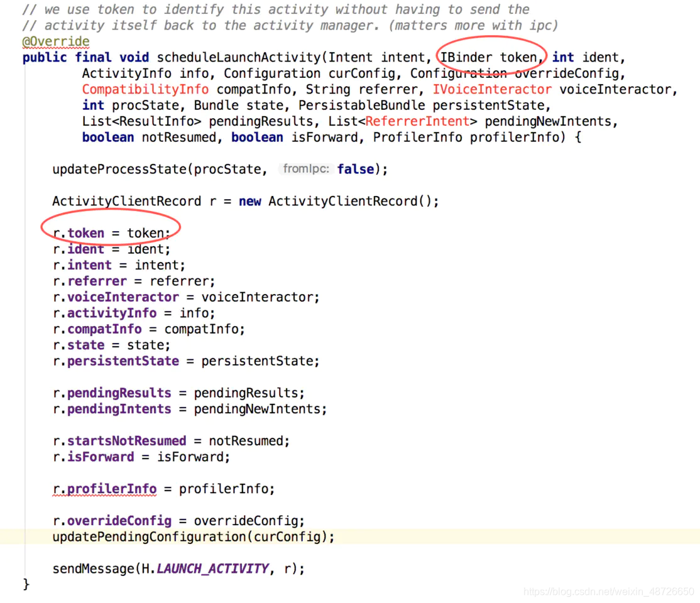Select the ReferrerIntent generic type
Image resolution: width=700 pixels, height=603 pixels.
click(417, 121)
